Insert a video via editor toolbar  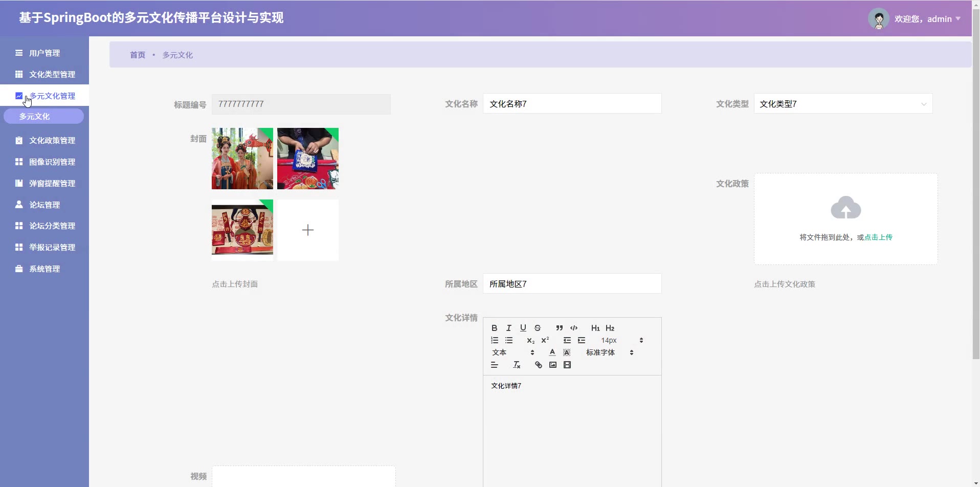[567, 365]
